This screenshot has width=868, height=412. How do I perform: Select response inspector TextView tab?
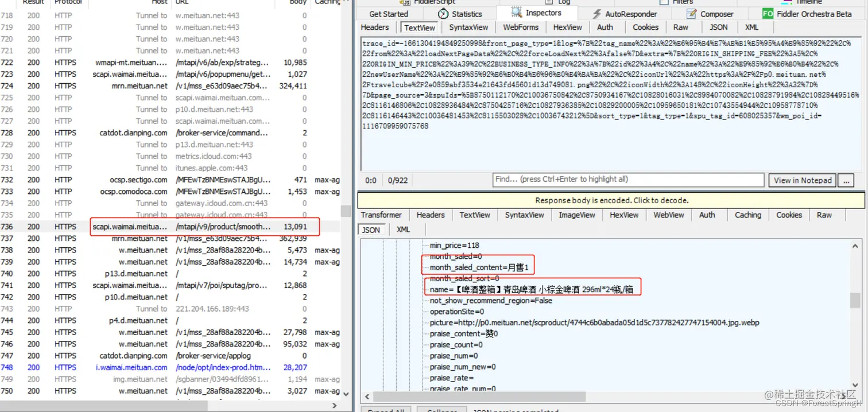[x=475, y=215]
